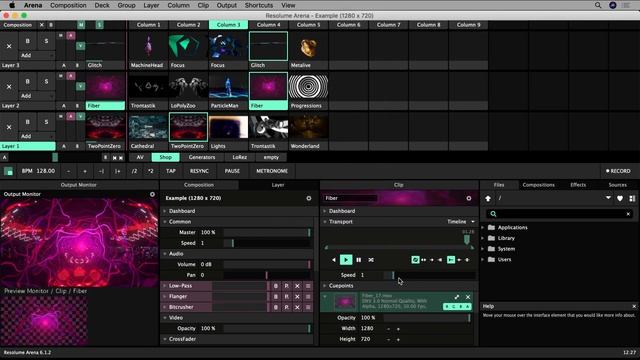
Task: Start recording with the RECORD button
Action: [x=618, y=171]
